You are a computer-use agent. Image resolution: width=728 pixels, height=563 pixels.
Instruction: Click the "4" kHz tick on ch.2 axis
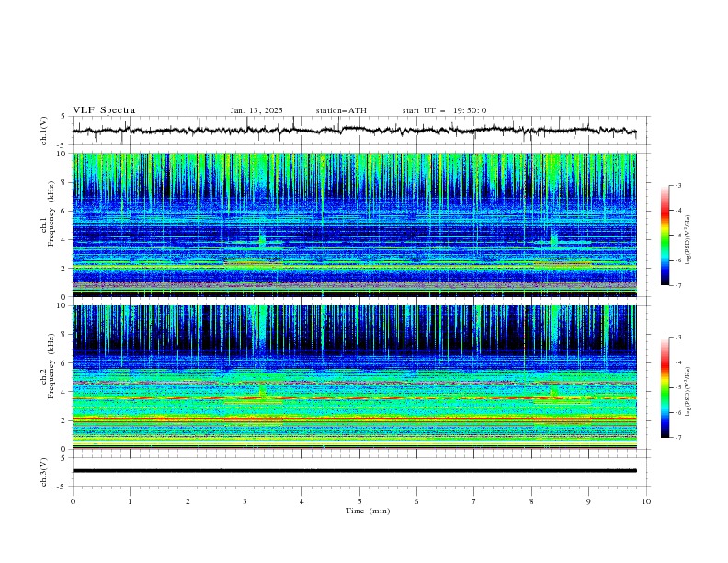click(63, 392)
